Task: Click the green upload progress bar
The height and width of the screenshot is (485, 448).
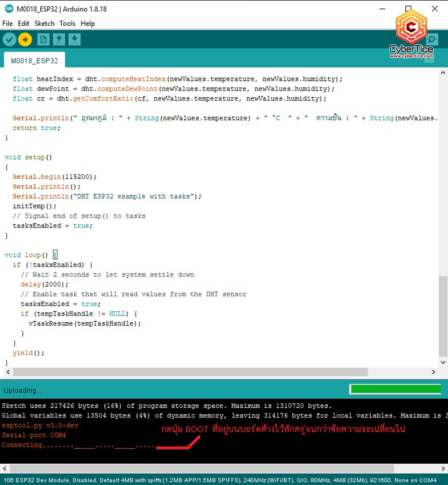Action: tap(395, 389)
